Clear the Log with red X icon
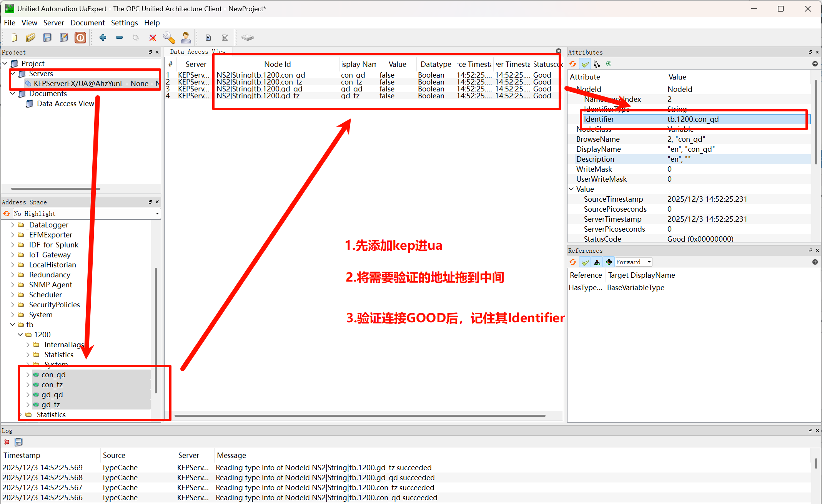Image resolution: width=822 pixels, height=504 pixels. tap(7, 442)
